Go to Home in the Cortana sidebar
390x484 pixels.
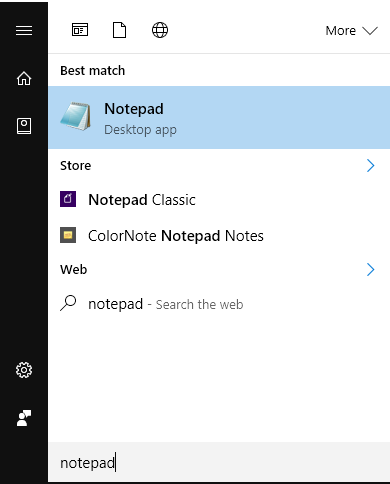24,79
